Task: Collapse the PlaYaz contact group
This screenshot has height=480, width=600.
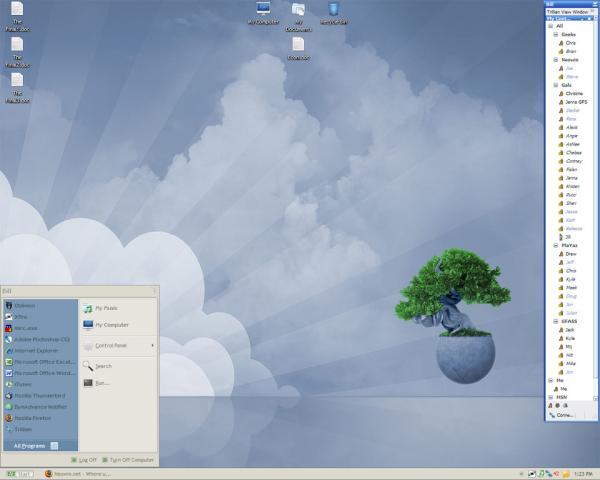Action: 556,245
